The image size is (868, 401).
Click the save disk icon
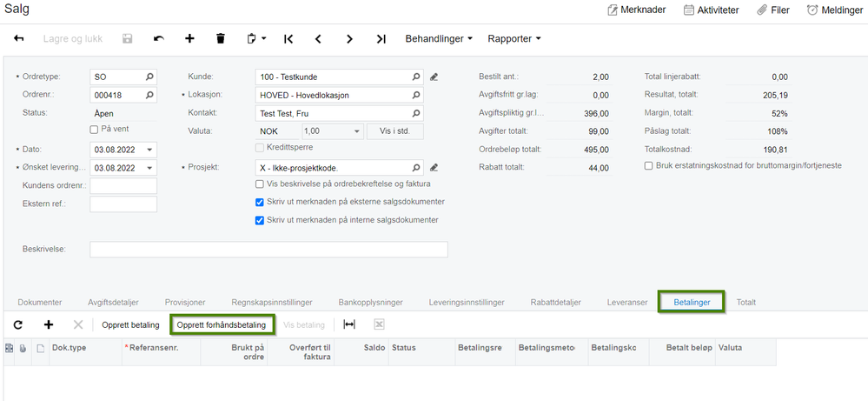click(128, 39)
